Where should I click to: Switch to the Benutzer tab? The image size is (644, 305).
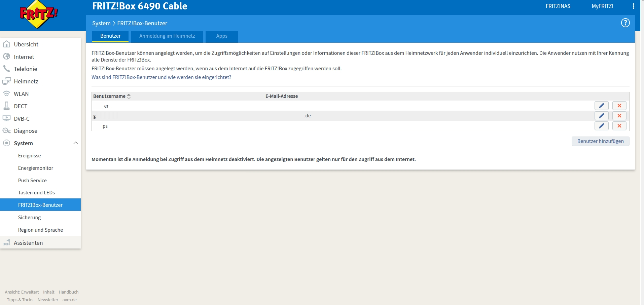pyautogui.click(x=110, y=36)
